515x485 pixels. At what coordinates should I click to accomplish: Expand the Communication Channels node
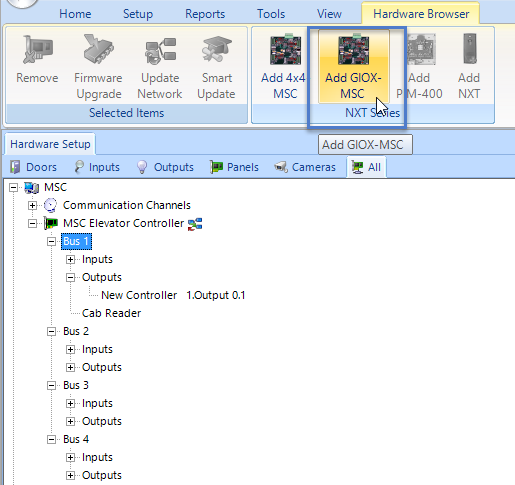click(x=32, y=205)
